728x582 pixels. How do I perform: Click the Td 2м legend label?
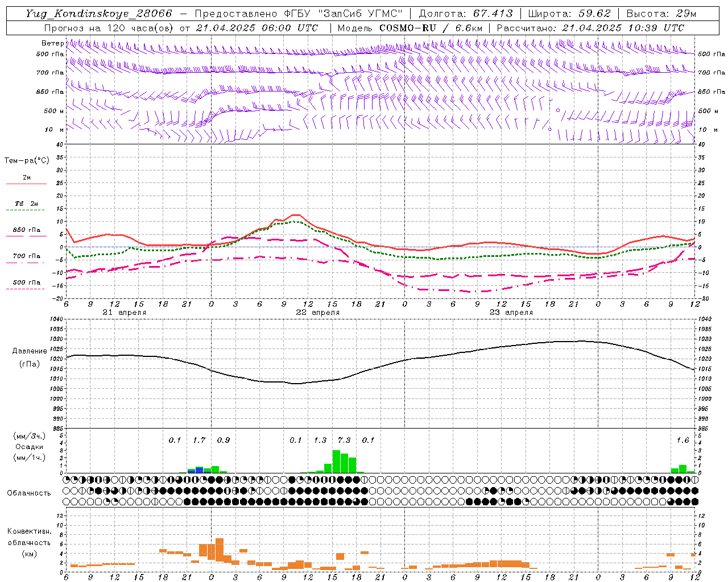click(27, 203)
